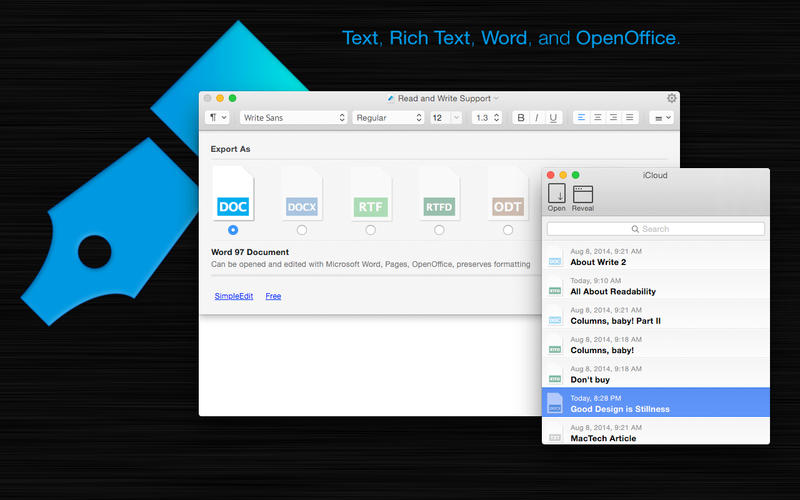Viewport: 800px width, 500px height.
Task: Close the iCloud window
Action: [x=551, y=175]
